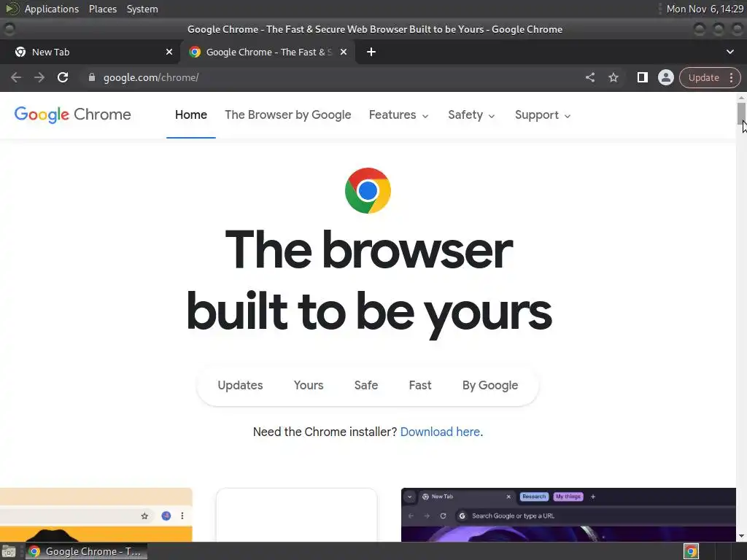
Task: Click the Chrome icon in the bottom tray
Action: coord(691,551)
